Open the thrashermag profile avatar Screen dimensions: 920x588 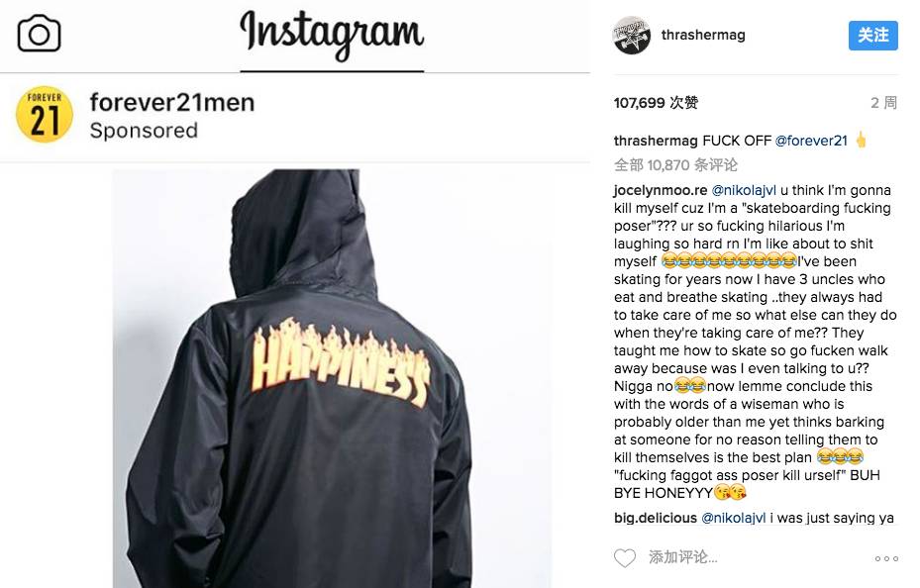click(x=632, y=36)
